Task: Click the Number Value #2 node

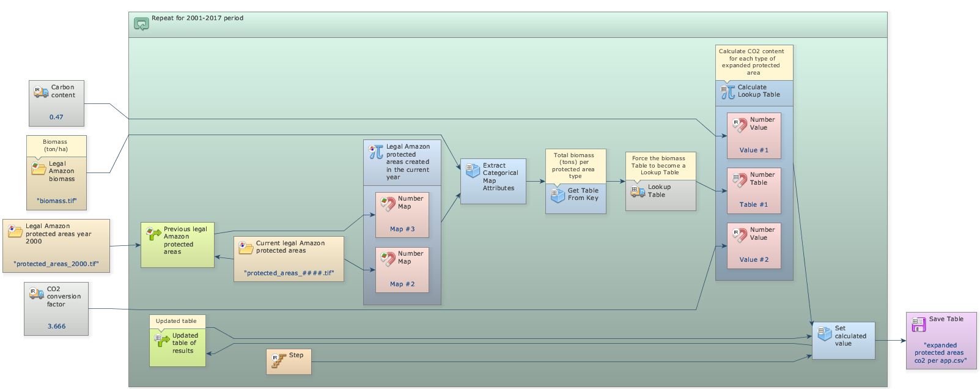Action: [x=753, y=246]
